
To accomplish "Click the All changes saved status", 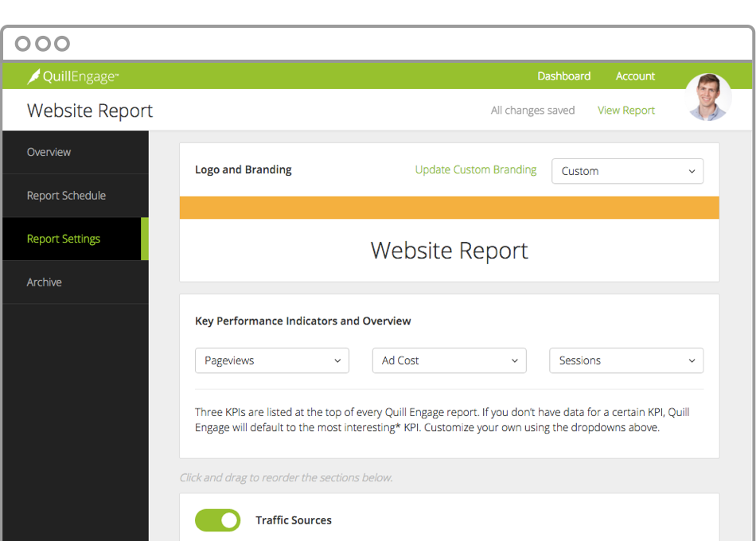I will [532, 111].
